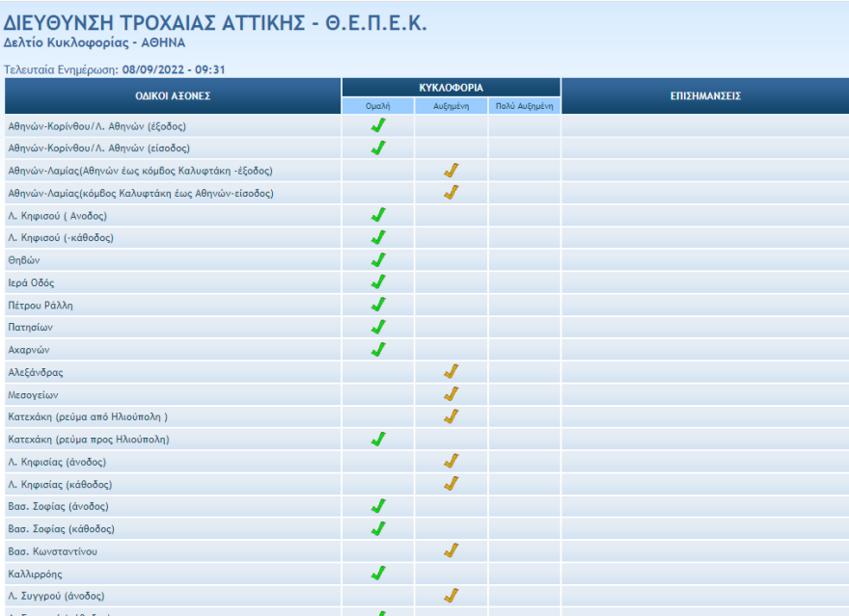
Task: Click the green normal-traffic icon for Ιερά Οδός
Action: 379,281
